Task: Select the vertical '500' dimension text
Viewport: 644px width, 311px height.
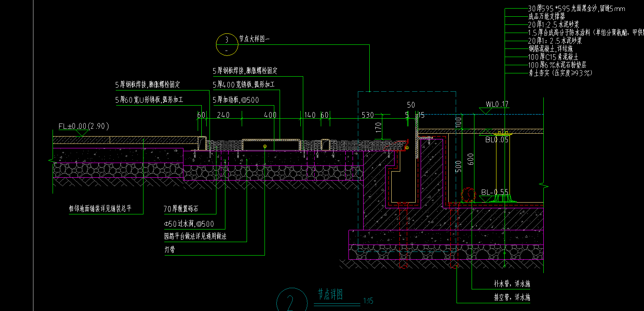Action: tap(458, 166)
